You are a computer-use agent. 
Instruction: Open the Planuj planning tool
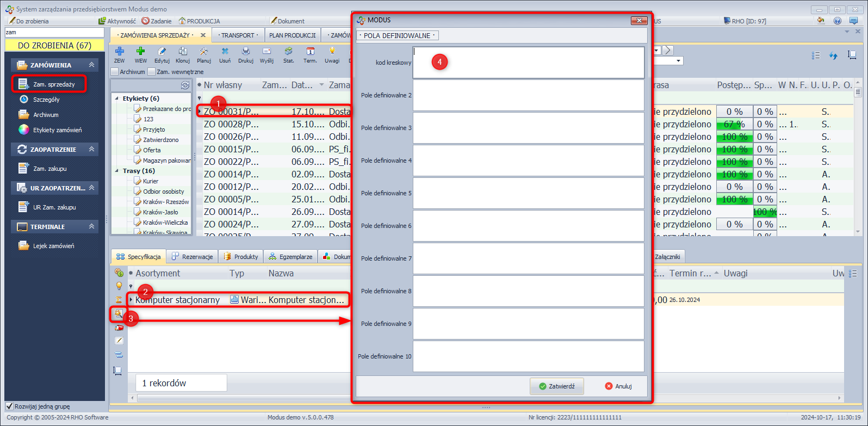coord(203,52)
